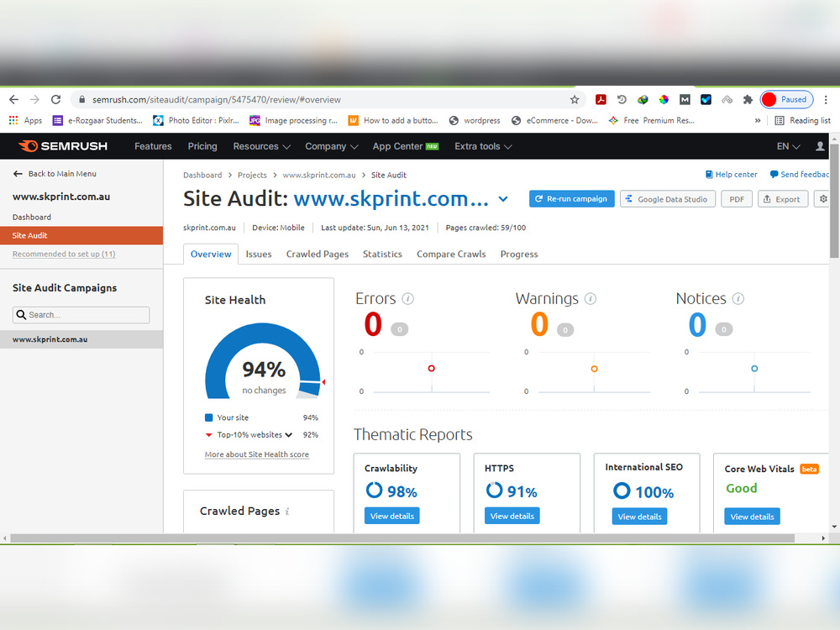Open the Features menu item
Image resolution: width=840 pixels, height=630 pixels.
click(153, 146)
